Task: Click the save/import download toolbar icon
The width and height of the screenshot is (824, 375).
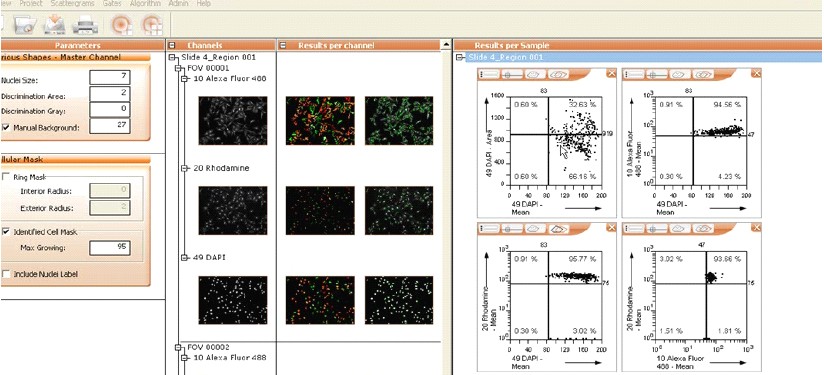Action: click(x=54, y=24)
